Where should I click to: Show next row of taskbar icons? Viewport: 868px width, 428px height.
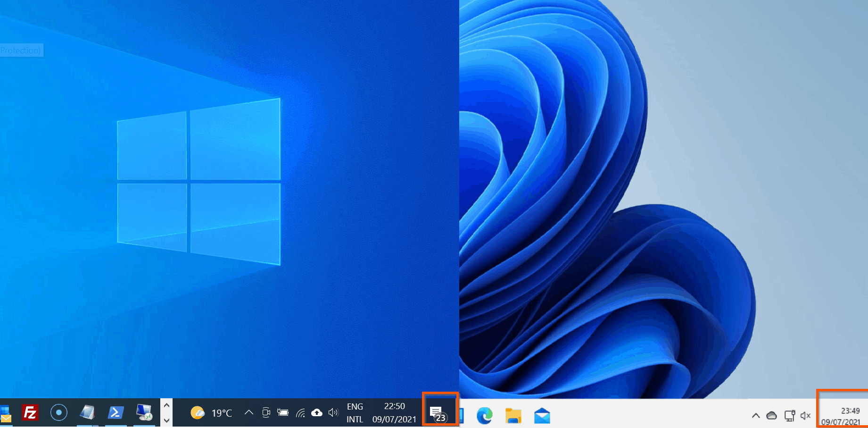pos(166,420)
